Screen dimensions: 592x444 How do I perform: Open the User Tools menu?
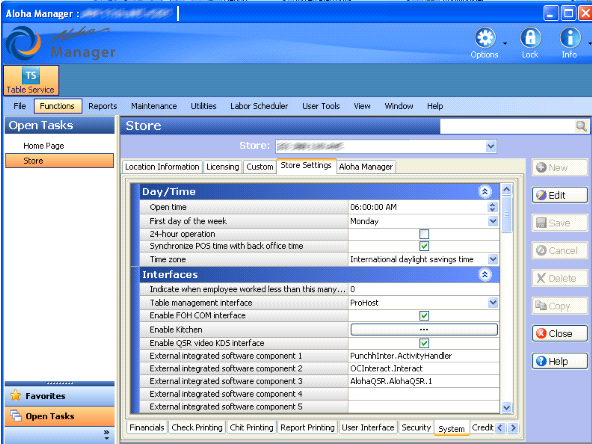point(321,106)
